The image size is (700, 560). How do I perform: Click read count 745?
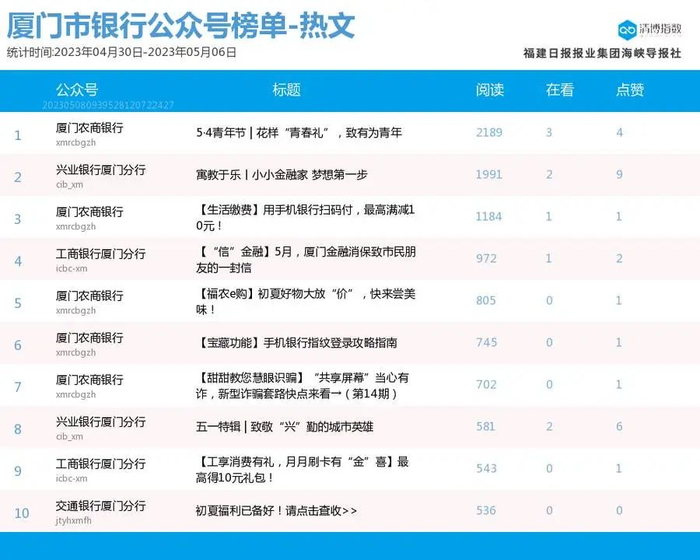coord(486,343)
